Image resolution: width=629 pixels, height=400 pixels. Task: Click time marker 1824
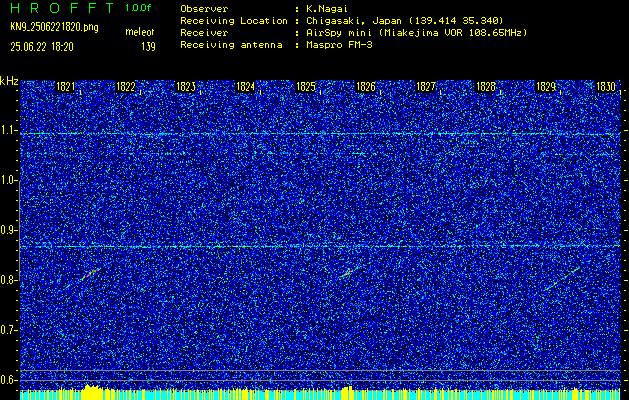246,87
